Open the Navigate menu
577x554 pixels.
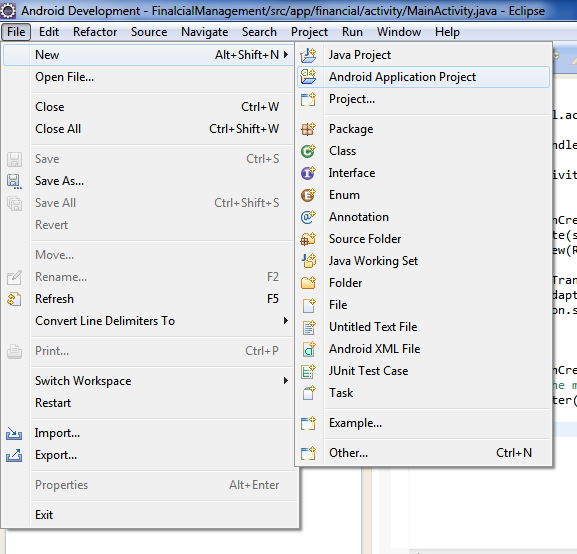(x=205, y=32)
